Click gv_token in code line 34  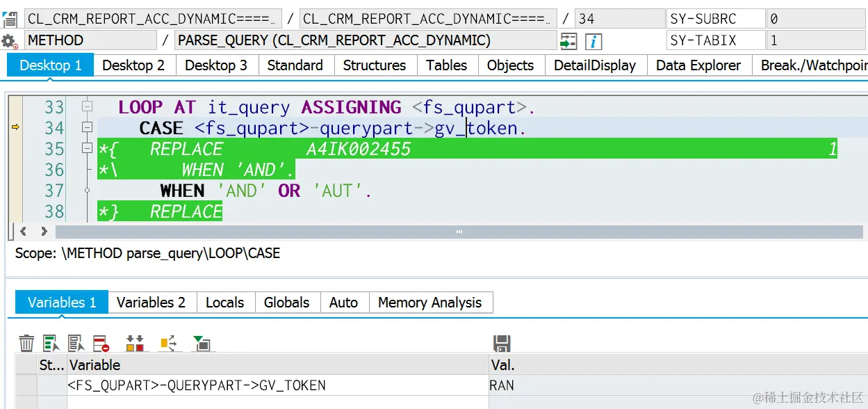(x=475, y=128)
